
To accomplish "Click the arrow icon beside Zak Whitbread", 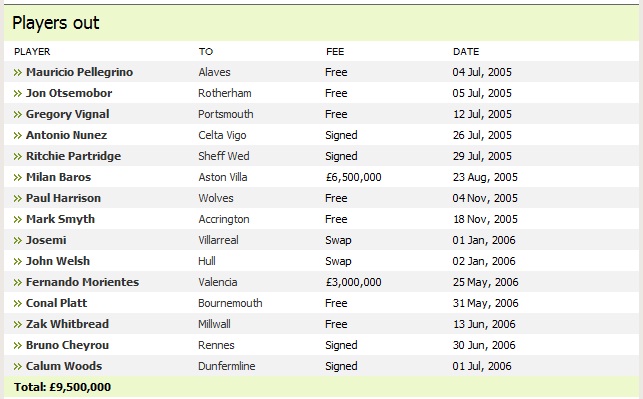I will coord(18,325).
